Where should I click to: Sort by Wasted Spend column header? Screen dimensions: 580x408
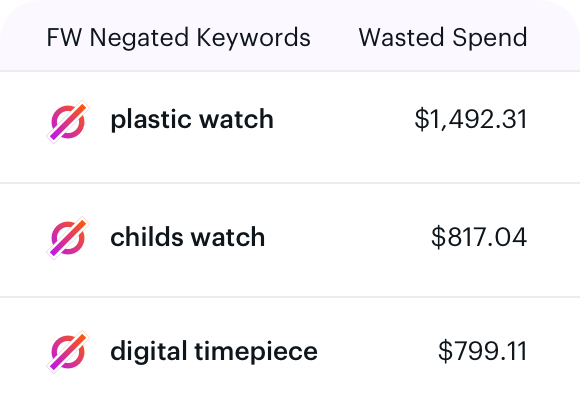tap(443, 38)
